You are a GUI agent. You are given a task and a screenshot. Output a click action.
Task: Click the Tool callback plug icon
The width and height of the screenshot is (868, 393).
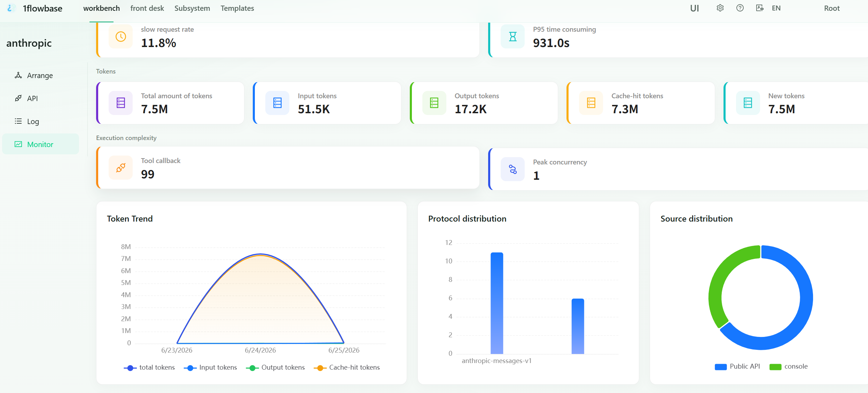120,168
